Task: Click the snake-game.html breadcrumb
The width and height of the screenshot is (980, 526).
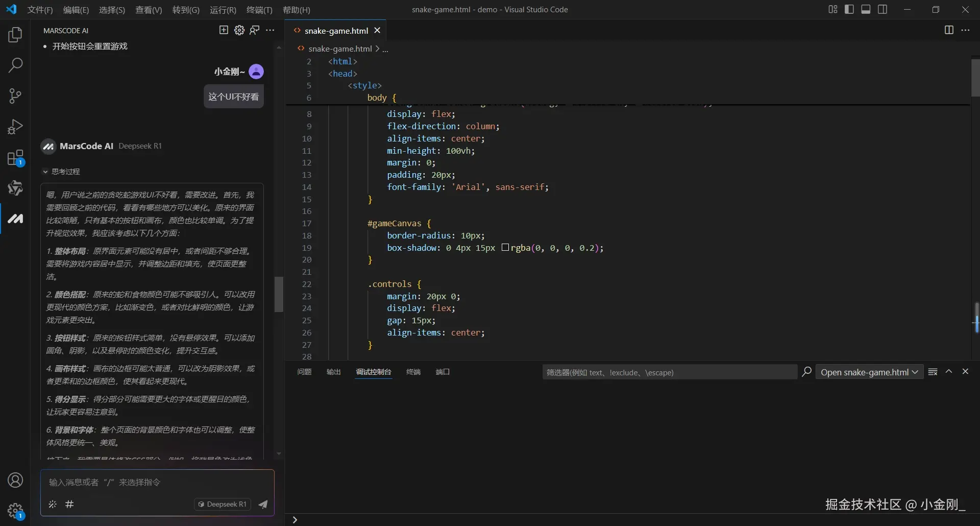Action: [340, 49]
